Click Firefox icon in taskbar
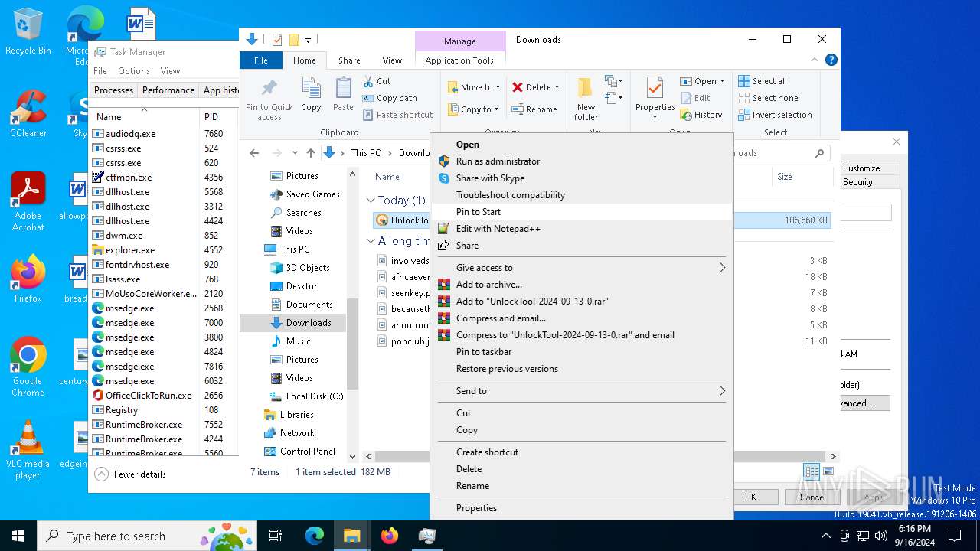The image size is (980, 551). point(390,536)
